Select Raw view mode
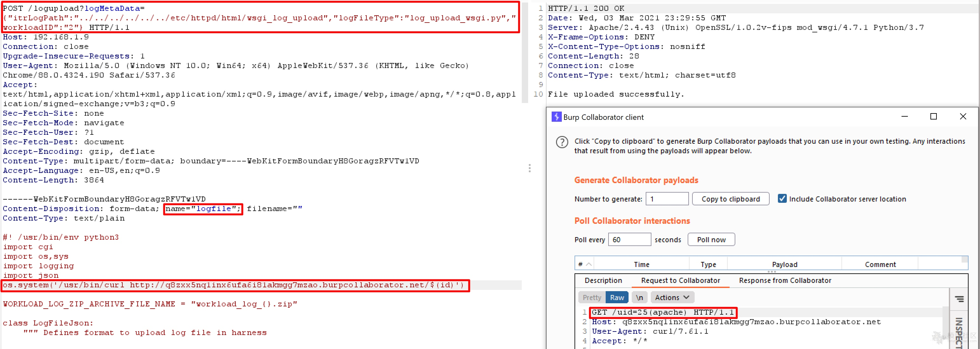The height and width of the screenshot is (349, 980). [x=617, y=297]
